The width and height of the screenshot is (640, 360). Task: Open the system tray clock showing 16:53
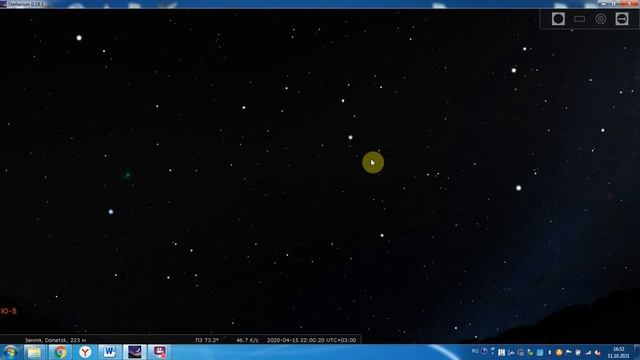point(618,353)
